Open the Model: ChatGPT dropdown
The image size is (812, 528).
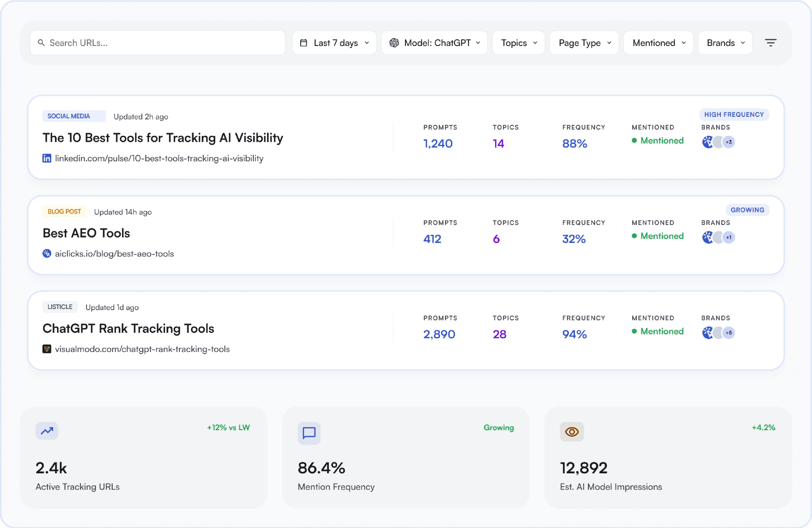[x=434, y=43]
